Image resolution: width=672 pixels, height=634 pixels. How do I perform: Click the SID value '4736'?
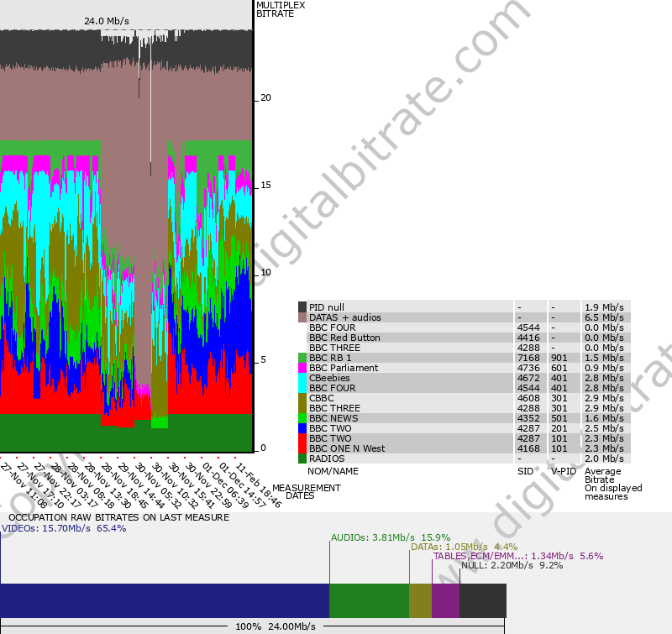coord(528,368)
